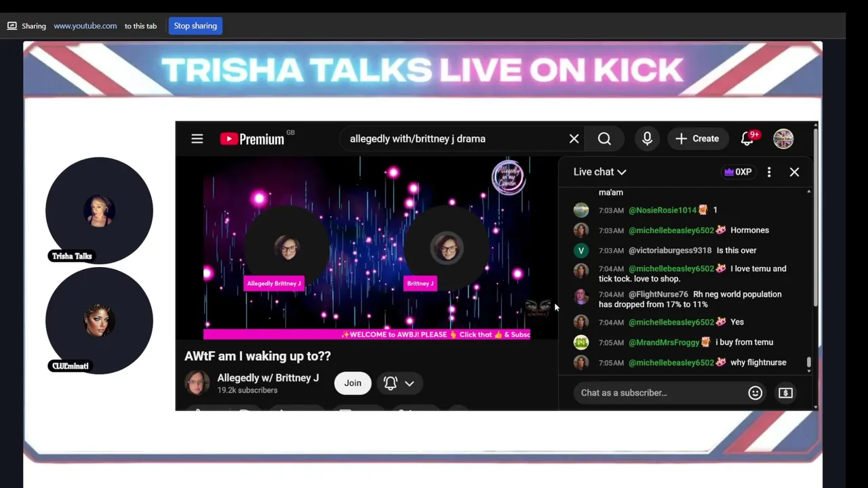Click the tab Sharing screen icon
Screen dimensions: 868x488
tap(12, 26)
